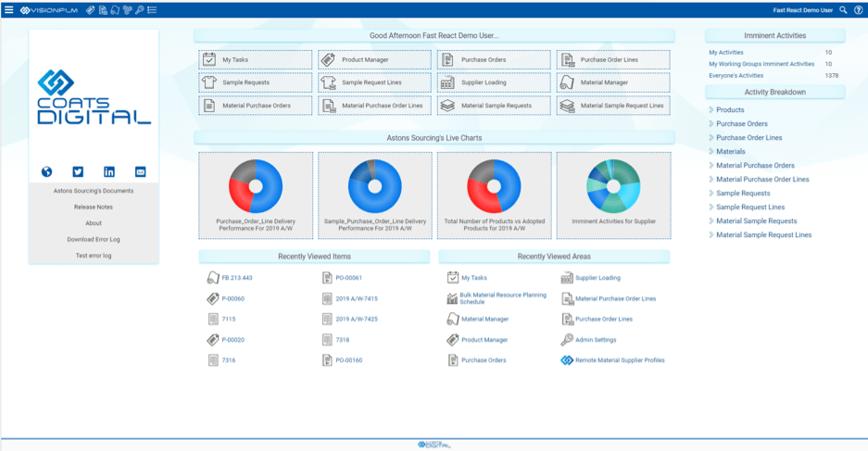This screenshot has height=451, width=868.
Task: Open Bulk Material Resource Planning Schedule
Action: click(497, 299)
